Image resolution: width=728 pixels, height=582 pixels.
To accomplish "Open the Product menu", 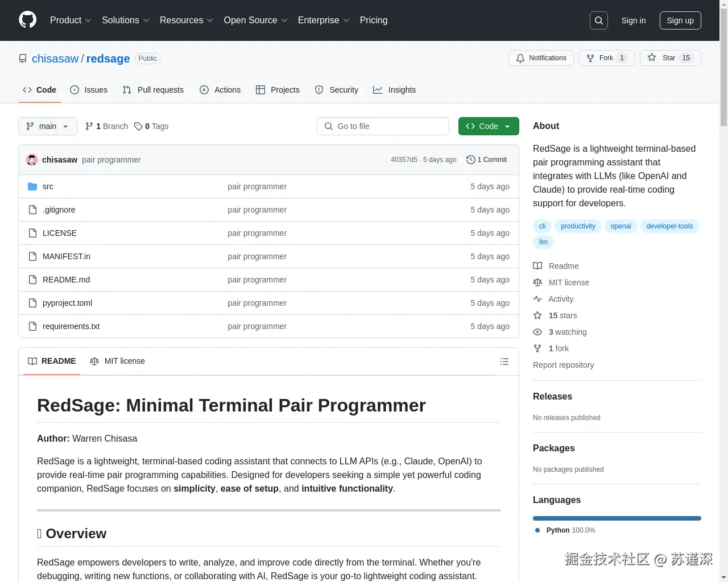I will tap(70, 20).
